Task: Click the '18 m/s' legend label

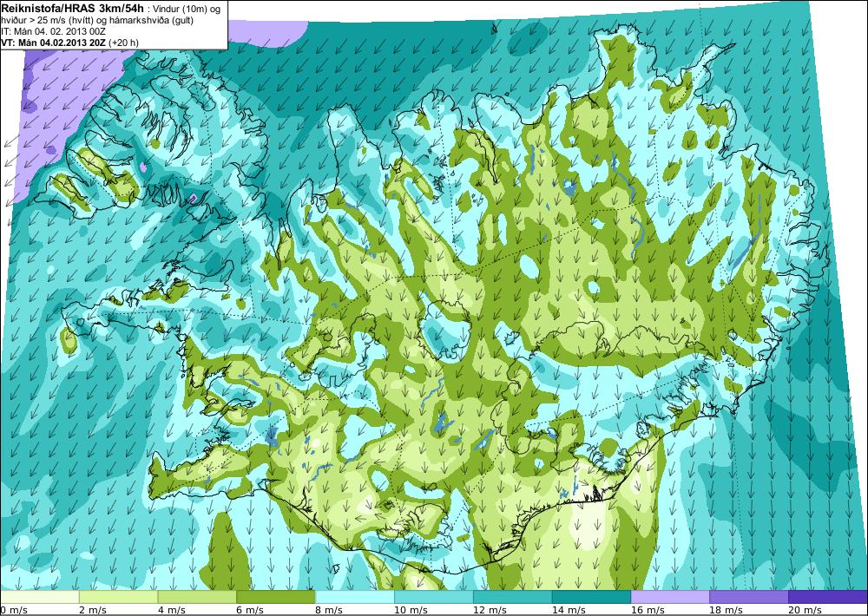Action: pos(726,610)
